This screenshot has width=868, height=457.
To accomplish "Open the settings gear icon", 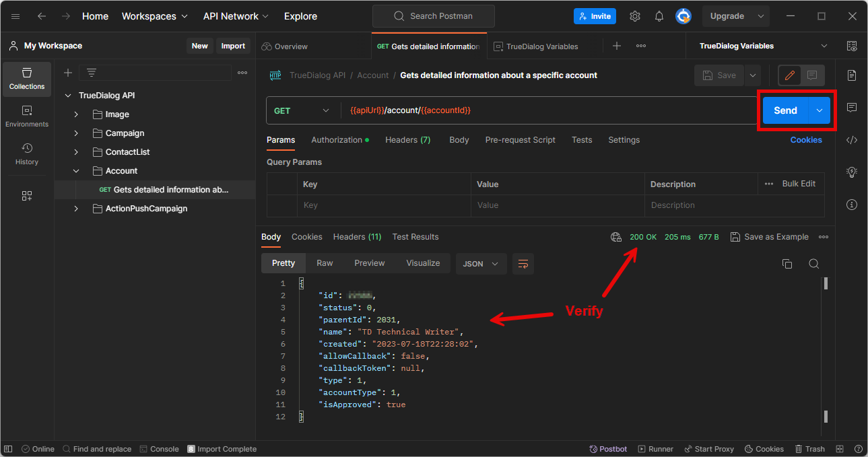I will coord(635,16).
